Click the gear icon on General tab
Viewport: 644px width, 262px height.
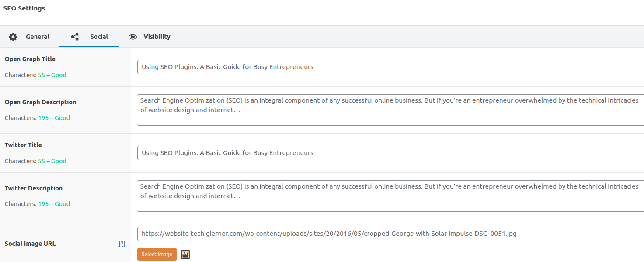click(x=13, y=37)
